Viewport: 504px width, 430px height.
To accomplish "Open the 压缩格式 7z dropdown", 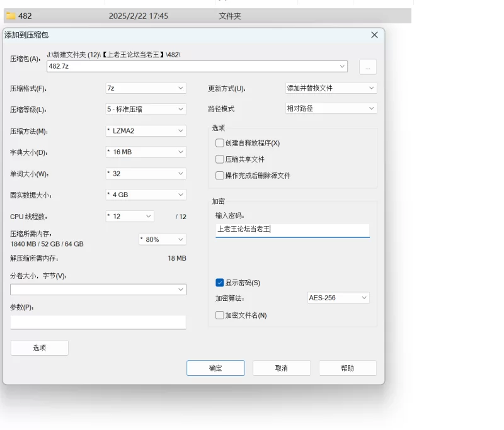I will pyautogui.click(x=146, y=88).
